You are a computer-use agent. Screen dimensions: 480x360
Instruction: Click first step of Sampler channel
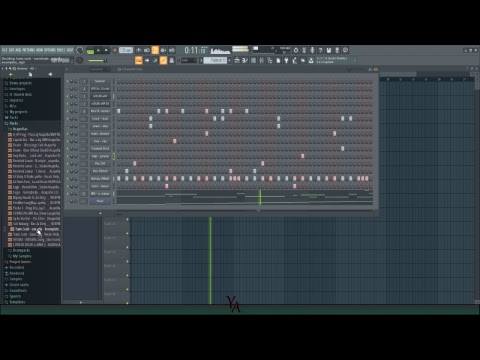(119, 81)
